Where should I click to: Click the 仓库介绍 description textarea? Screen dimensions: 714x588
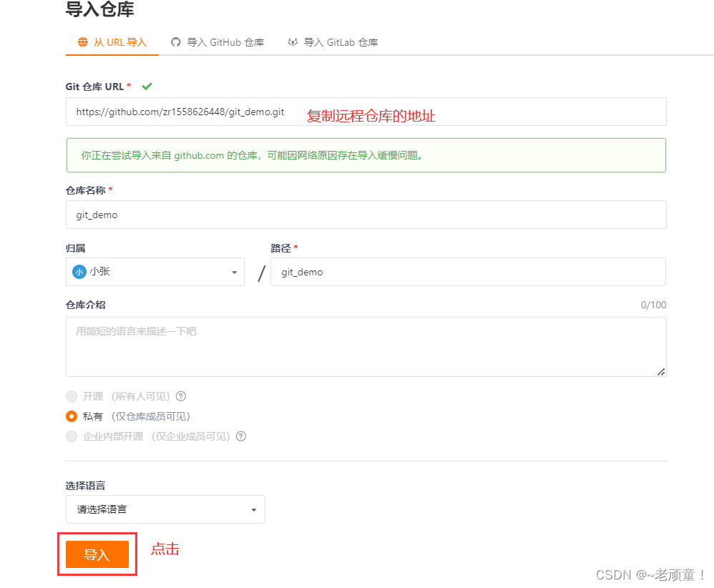click(366, 347)
